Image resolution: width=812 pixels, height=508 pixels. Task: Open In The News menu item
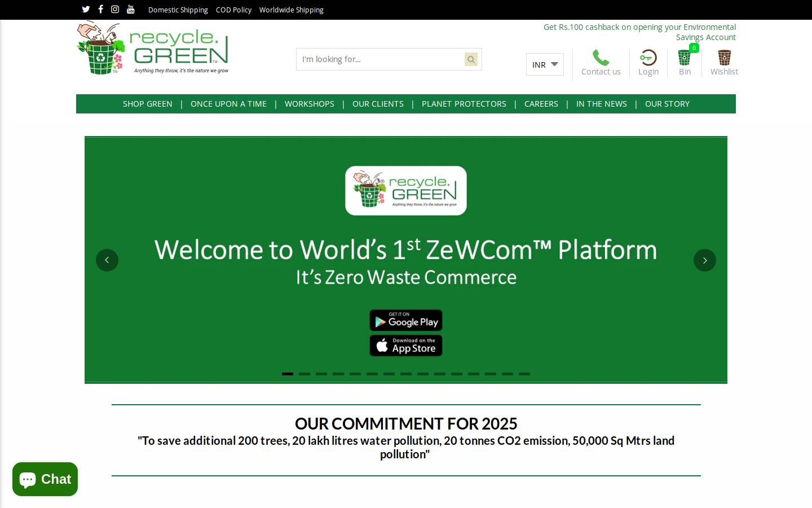(x=602, y=104)
